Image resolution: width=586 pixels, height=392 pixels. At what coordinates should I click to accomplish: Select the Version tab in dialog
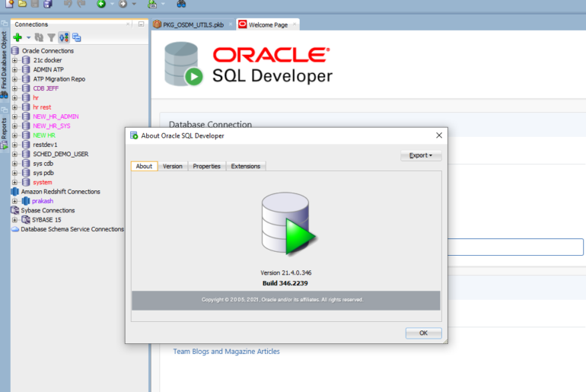(173, 166)
